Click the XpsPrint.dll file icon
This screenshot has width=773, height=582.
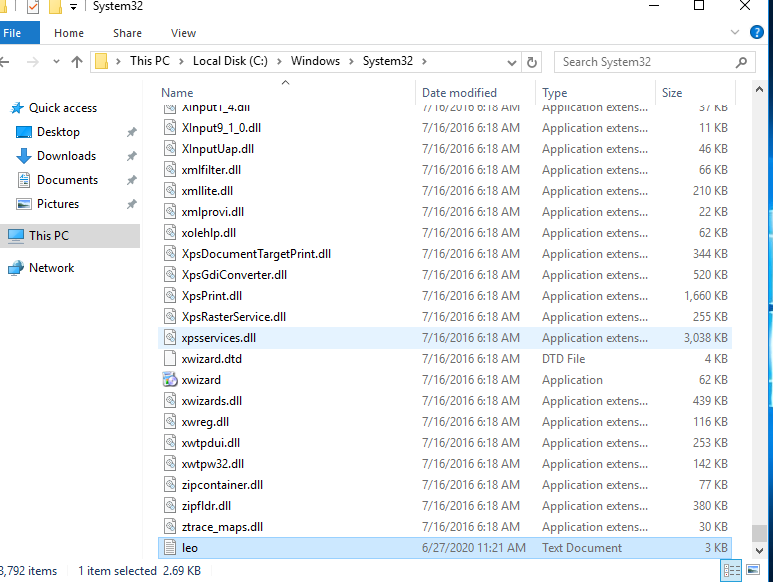[170, 296]
